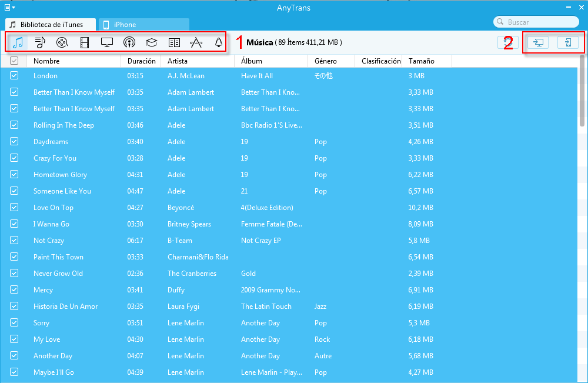Select song Someone Like You
588x383 pixels.
coord(62,191)
